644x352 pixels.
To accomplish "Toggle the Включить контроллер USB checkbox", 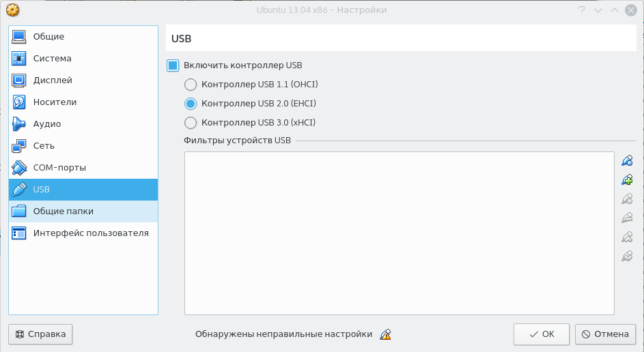I will coord(173,65).
